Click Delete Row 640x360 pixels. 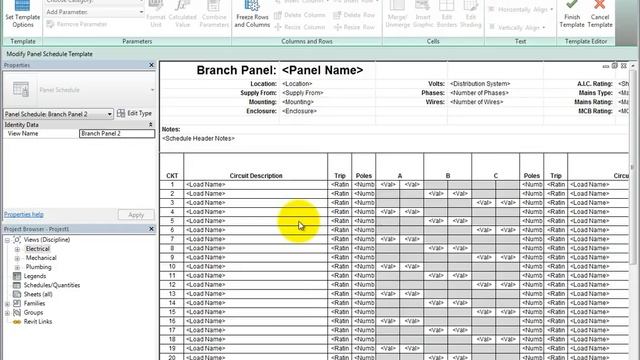click(354, 15)
